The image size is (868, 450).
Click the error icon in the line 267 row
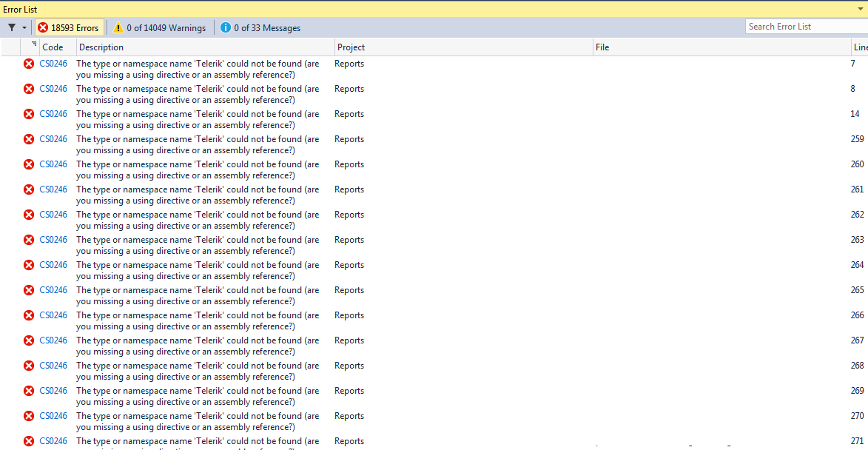(29, 340)
